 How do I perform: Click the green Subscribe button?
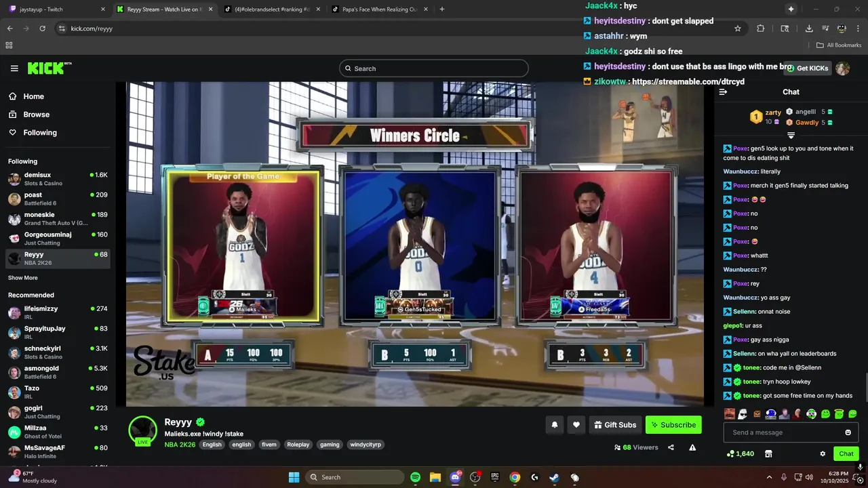coord(673,425)
